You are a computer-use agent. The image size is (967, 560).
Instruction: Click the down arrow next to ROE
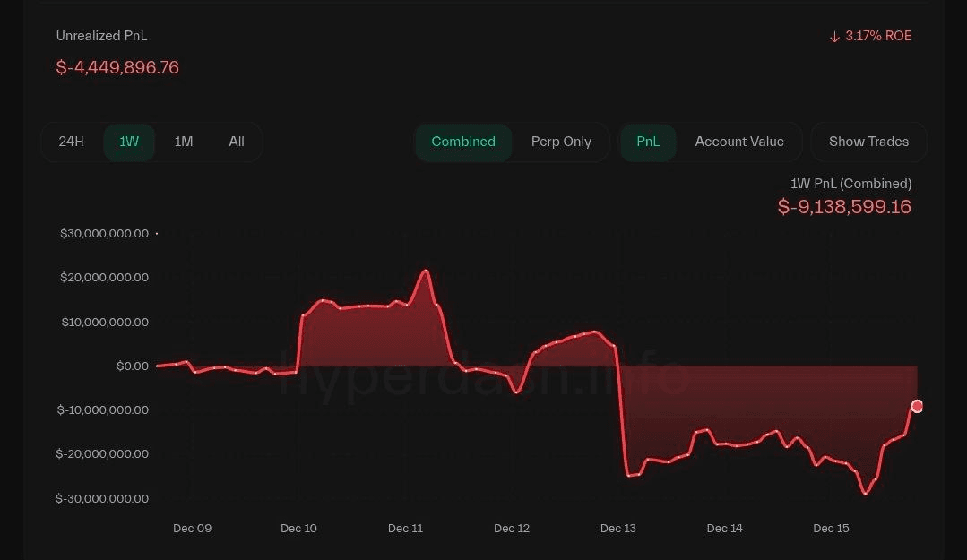[x=834, y=37]
